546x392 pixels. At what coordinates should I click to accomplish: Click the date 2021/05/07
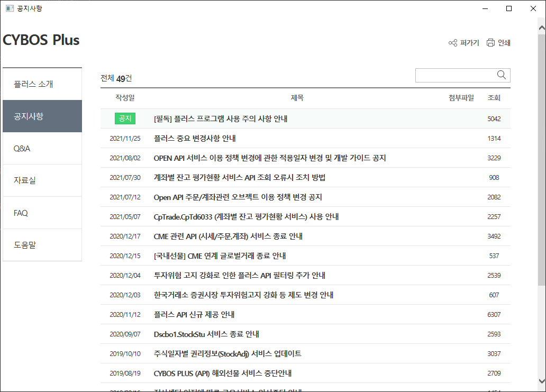125,217
